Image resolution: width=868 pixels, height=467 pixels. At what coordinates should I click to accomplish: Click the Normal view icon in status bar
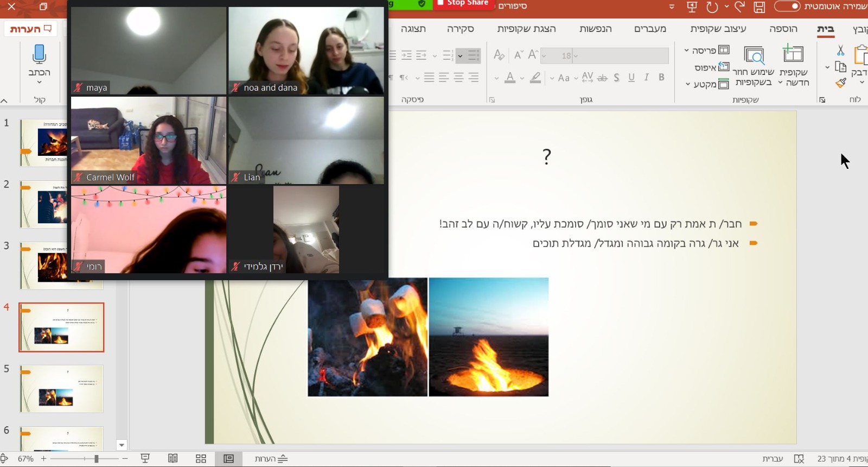coord(229,459)
